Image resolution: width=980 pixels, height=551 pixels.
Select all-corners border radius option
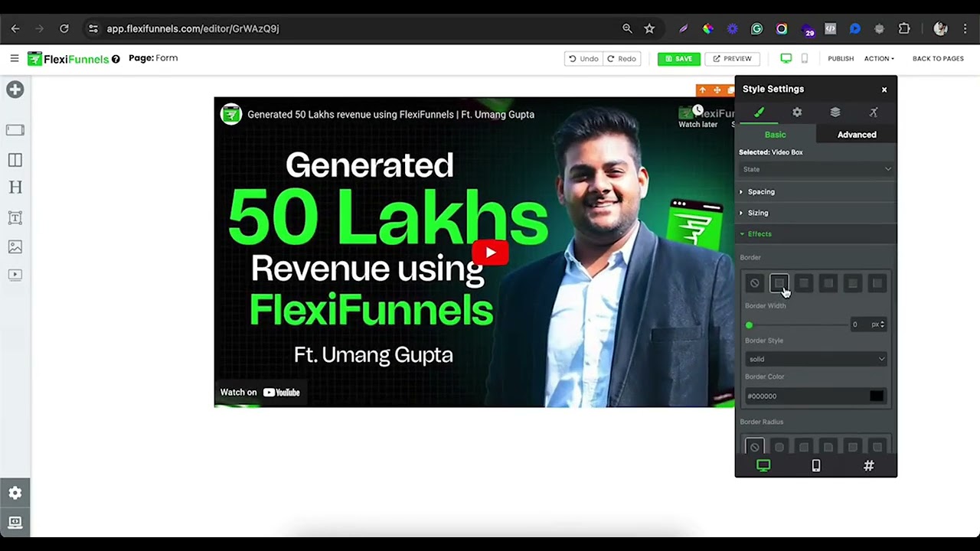(779, 447)
